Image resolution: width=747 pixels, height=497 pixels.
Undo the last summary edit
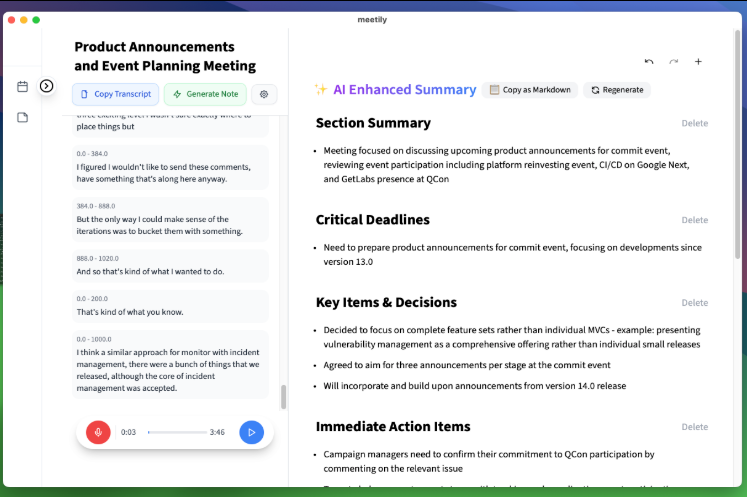[649, 61]
